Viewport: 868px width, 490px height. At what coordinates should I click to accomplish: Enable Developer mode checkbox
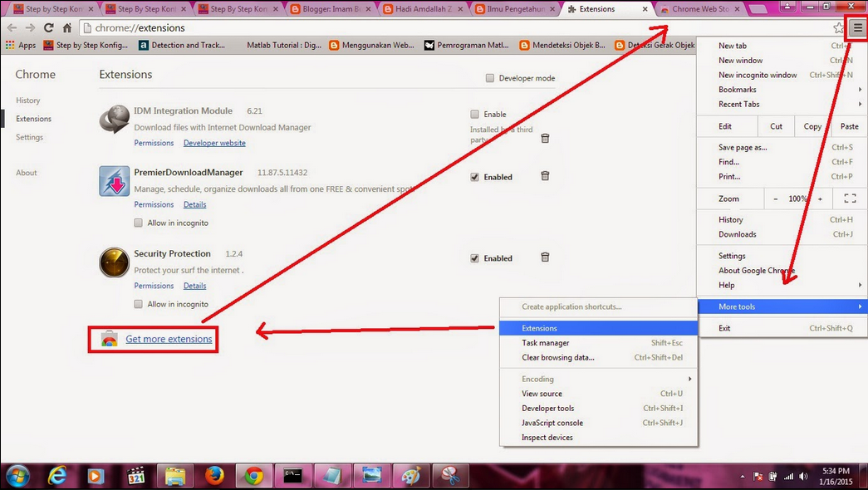click(489, 78)
